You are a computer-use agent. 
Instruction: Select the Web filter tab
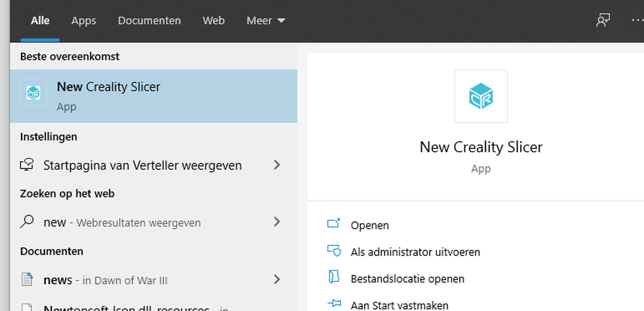213,21
